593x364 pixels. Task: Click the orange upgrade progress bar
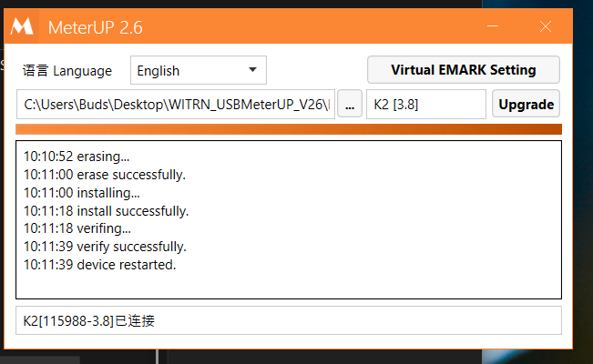[288, 129]
